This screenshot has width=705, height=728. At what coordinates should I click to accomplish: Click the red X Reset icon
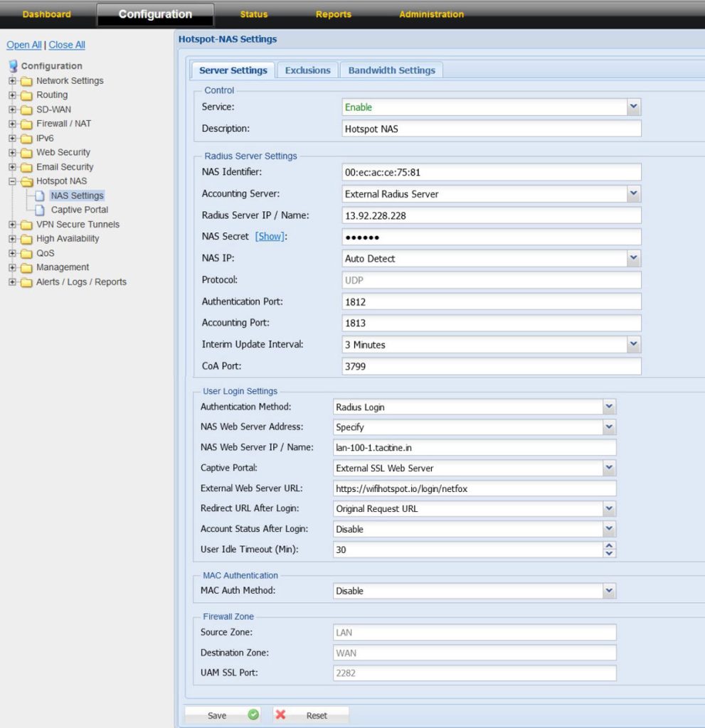(281, 715)
